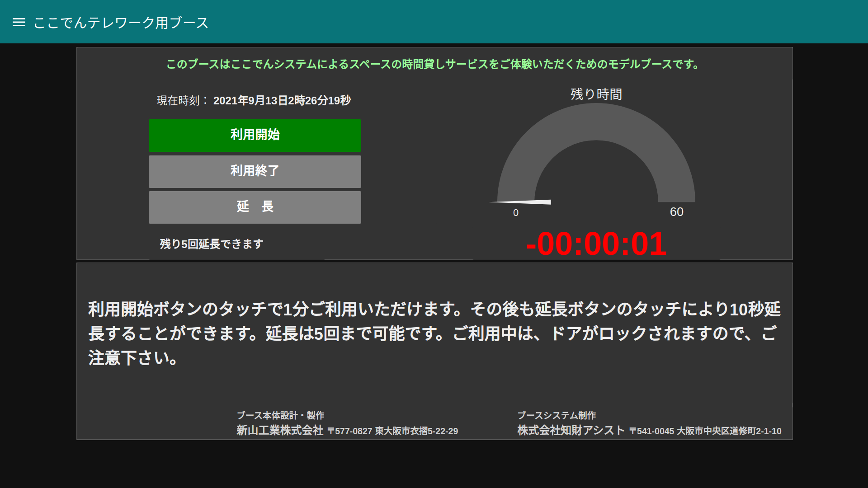Open the hamburger menu icon
The image size is (868, 488).
tap(19, 22)
